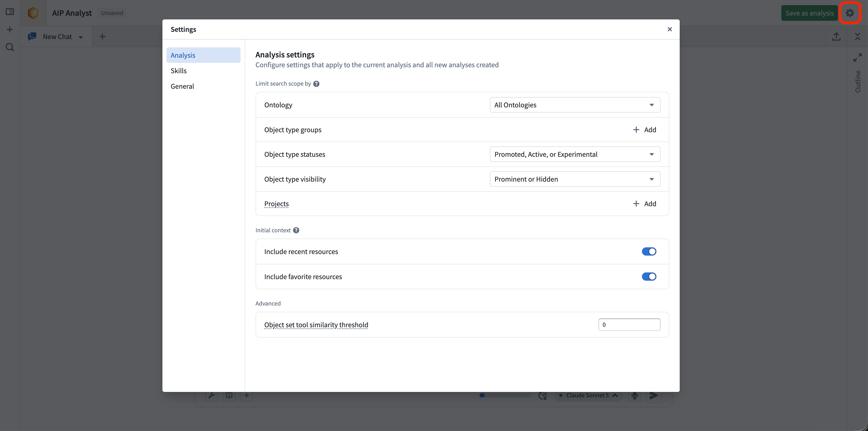Select the New Chat tab
868x431 pixels.
(x=56, y=36)
